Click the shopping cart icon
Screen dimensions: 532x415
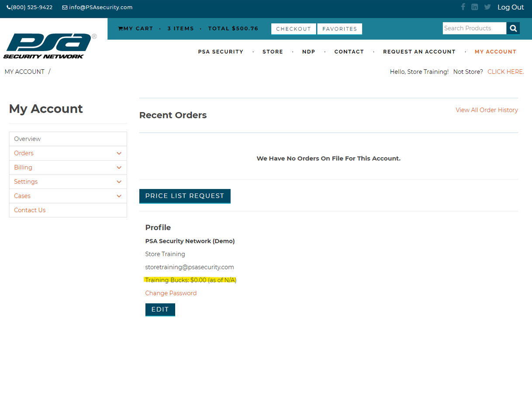[121, 29]
